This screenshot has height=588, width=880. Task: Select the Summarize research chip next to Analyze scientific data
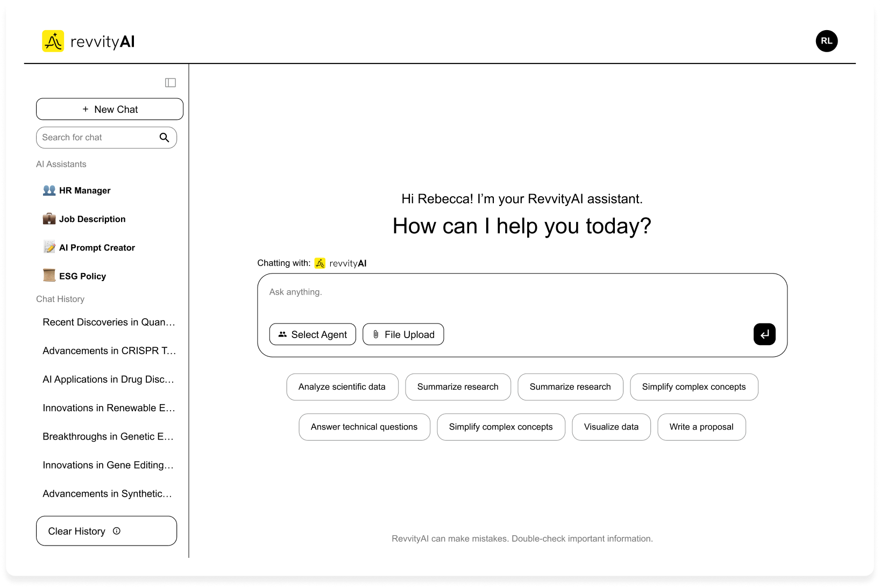458,387
